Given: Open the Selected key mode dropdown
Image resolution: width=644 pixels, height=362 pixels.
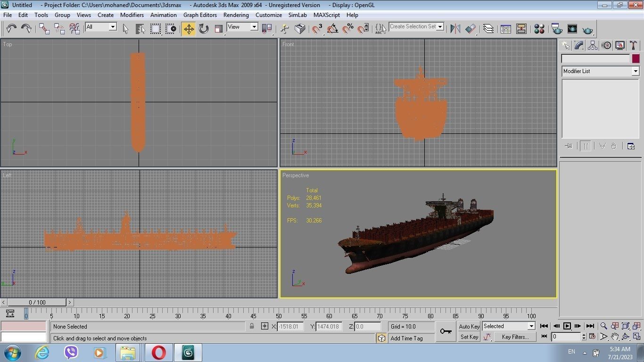Looking at the screenshot, I should coord(531,326).
